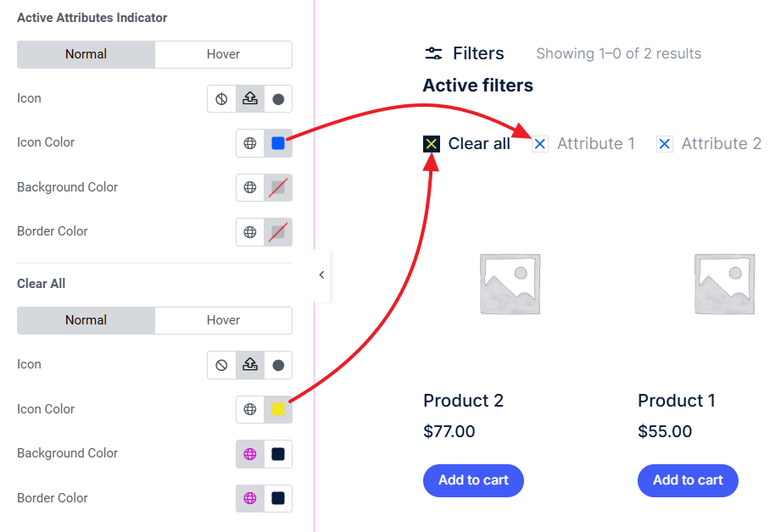This screenshot has height=532, width=775.
Task: Select 'None' icon option under Clear All
Action: point(221,365)
